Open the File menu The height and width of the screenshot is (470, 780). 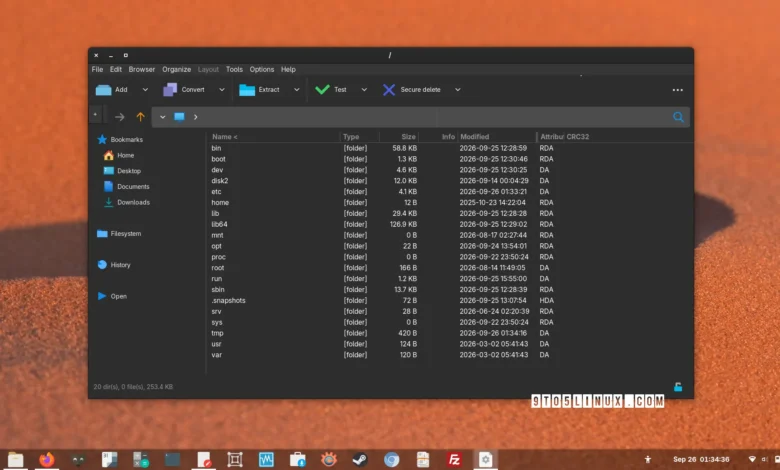pyautogui.click(x=98, y=70)
